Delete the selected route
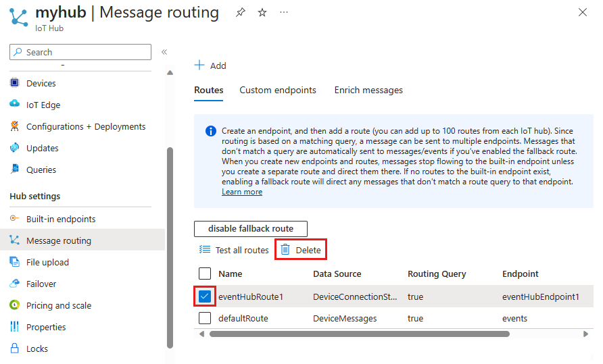Viewport: 603px width, 364px height. [301, 250]
